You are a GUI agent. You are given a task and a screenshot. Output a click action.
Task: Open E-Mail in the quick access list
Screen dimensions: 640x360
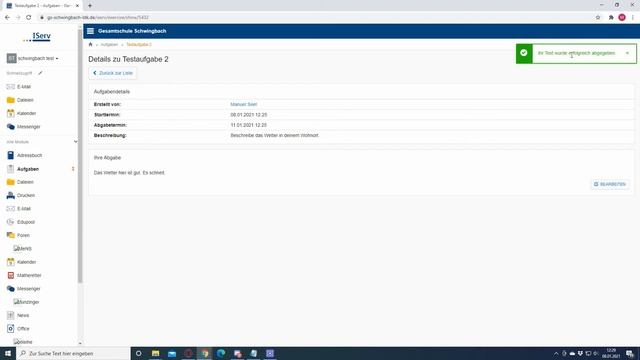[x=24, y=87]
